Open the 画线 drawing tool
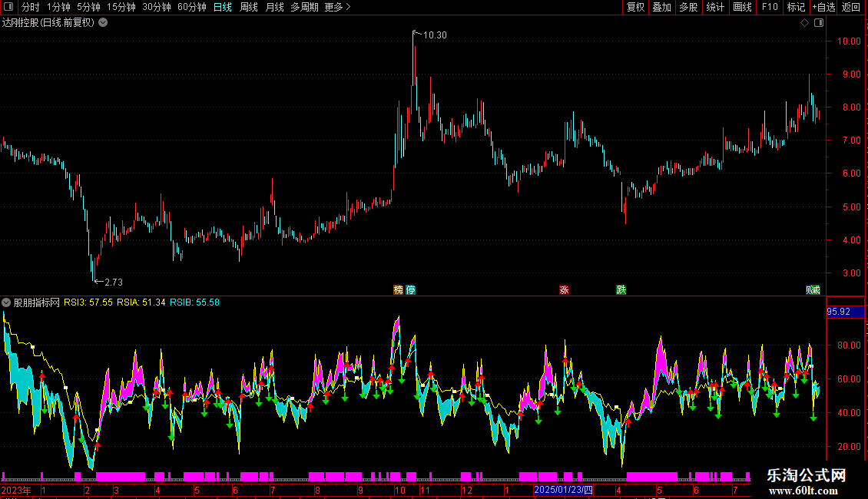Image resolution: width=868 pixels, height=499 pixels. [742, 7]
